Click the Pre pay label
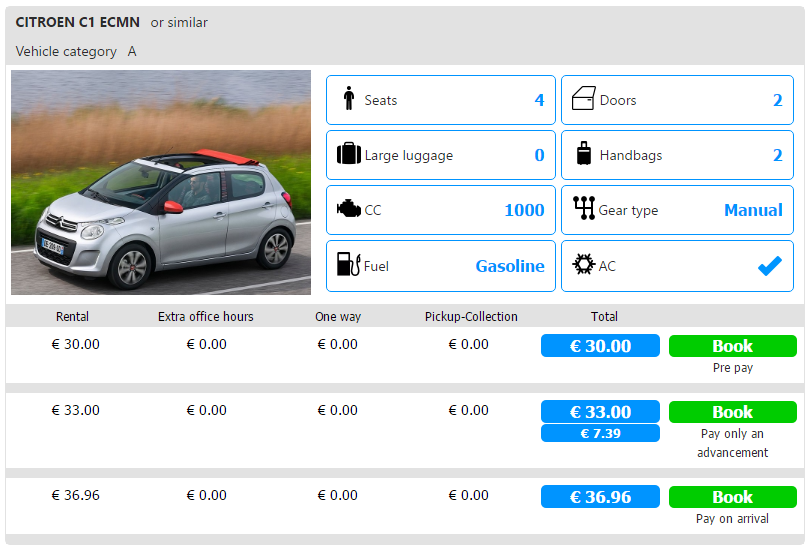 pos(733,368)
